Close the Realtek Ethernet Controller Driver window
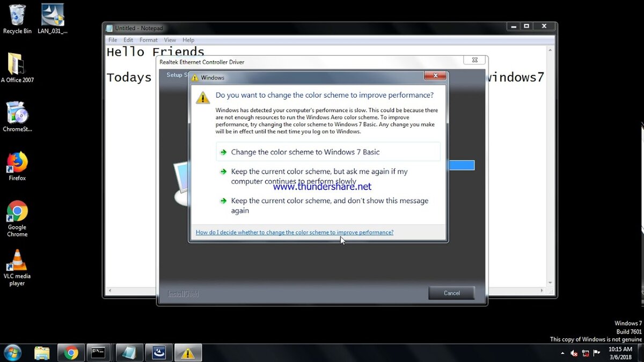 (x=475, y=60)
